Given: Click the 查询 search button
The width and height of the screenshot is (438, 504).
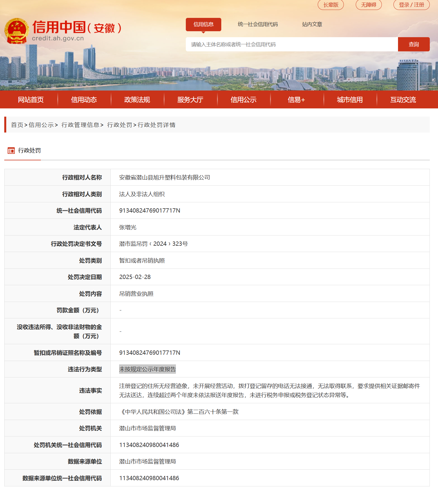Looking at the screenshot, I should [414, 44].
